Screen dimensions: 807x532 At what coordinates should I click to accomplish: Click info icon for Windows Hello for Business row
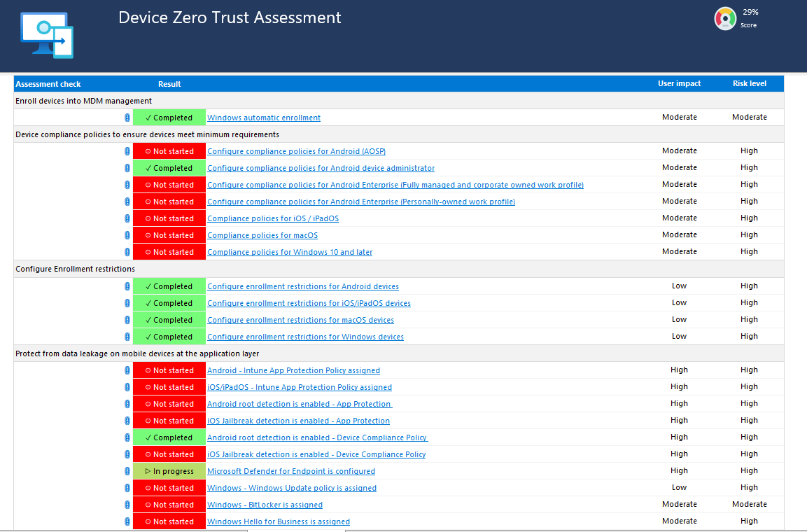[x=127, y=521]
